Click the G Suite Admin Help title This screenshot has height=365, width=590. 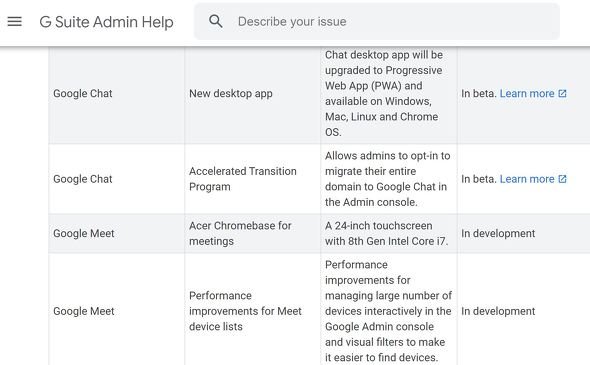106,22
